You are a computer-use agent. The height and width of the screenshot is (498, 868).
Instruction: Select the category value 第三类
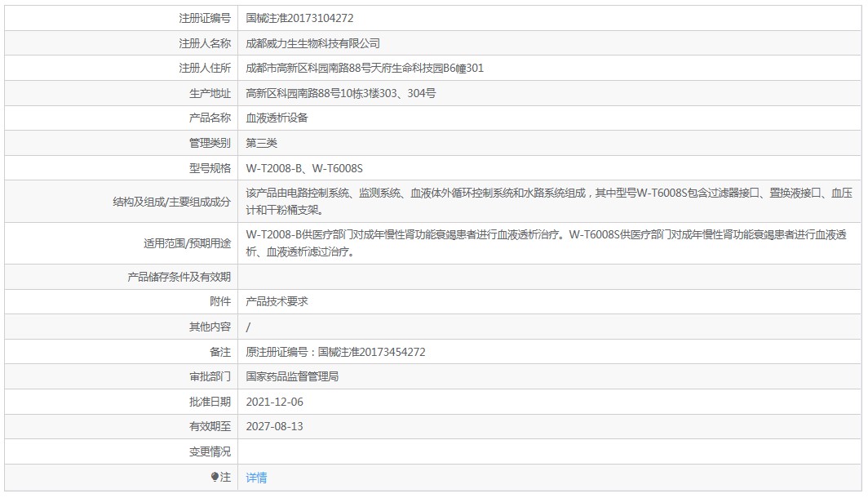click(261, 143)
